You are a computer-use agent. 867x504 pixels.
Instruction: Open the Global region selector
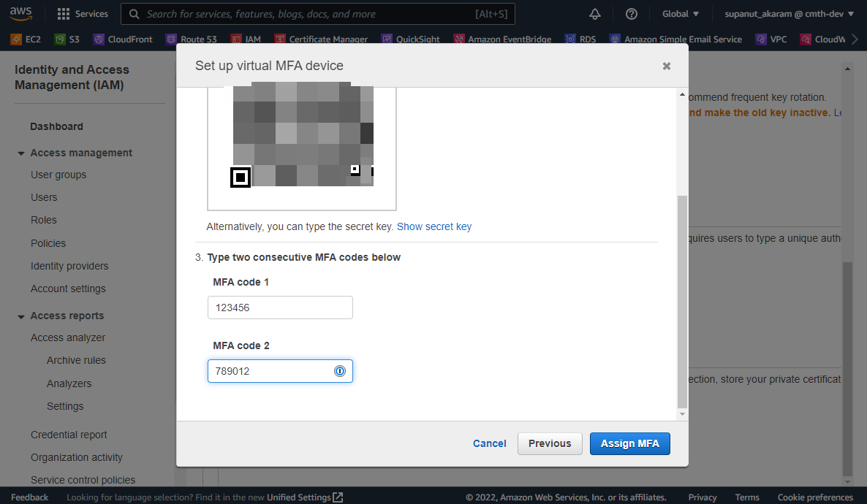[x=679, y=13]
